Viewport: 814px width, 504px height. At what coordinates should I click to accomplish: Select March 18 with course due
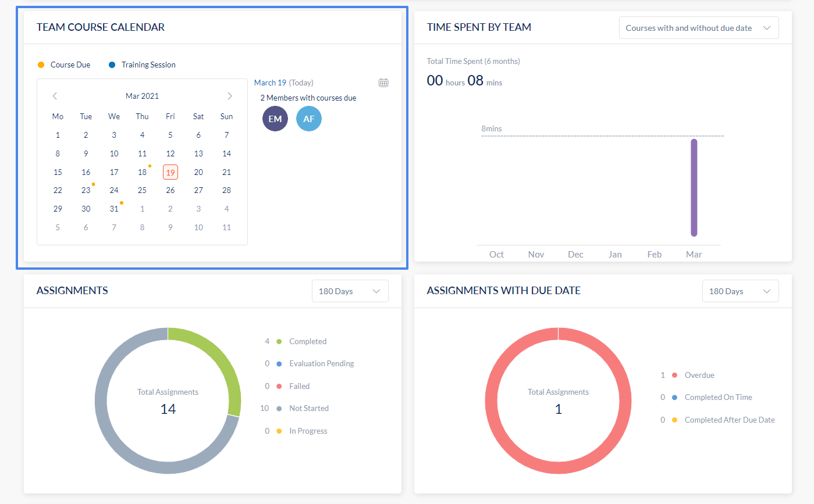[143, 172]
